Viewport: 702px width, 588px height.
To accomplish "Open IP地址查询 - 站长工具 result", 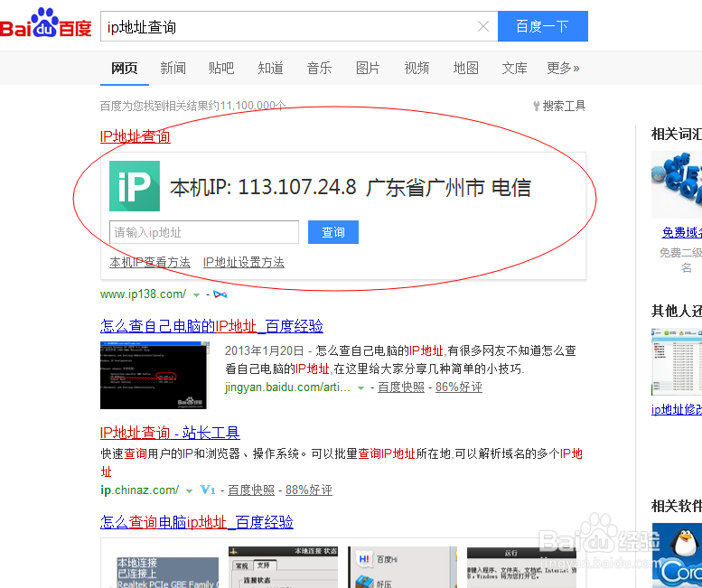I will point(170,433).
